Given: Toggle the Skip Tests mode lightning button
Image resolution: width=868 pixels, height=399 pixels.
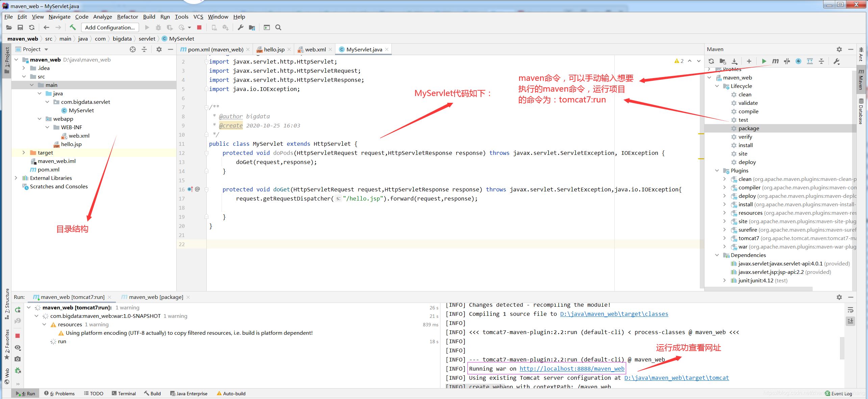Looking at the screenshot, I should 798,61.
